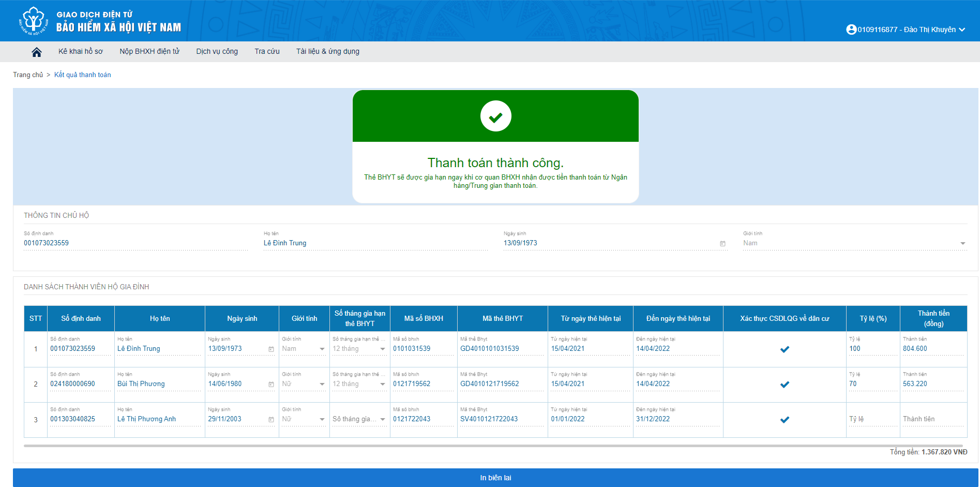Open the Tra cứu menu
The width and height of the screenshot is (980, 487).
click(x=267, y=51)
